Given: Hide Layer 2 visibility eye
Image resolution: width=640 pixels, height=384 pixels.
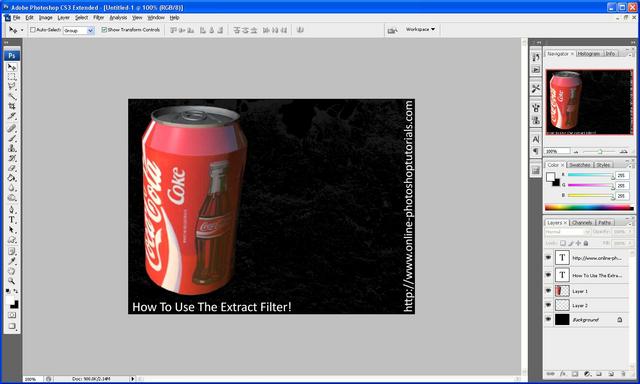Looking at the screenshot, I should (548, 305).
